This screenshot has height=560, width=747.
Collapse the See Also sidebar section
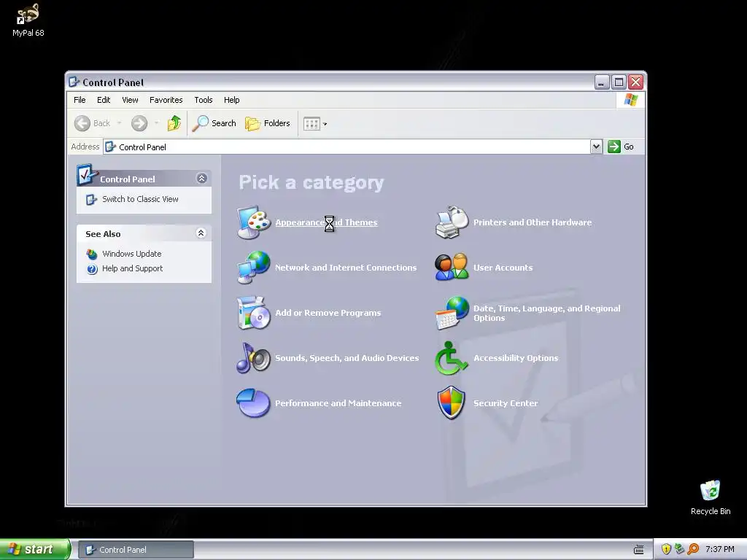[x=201, y=233]
